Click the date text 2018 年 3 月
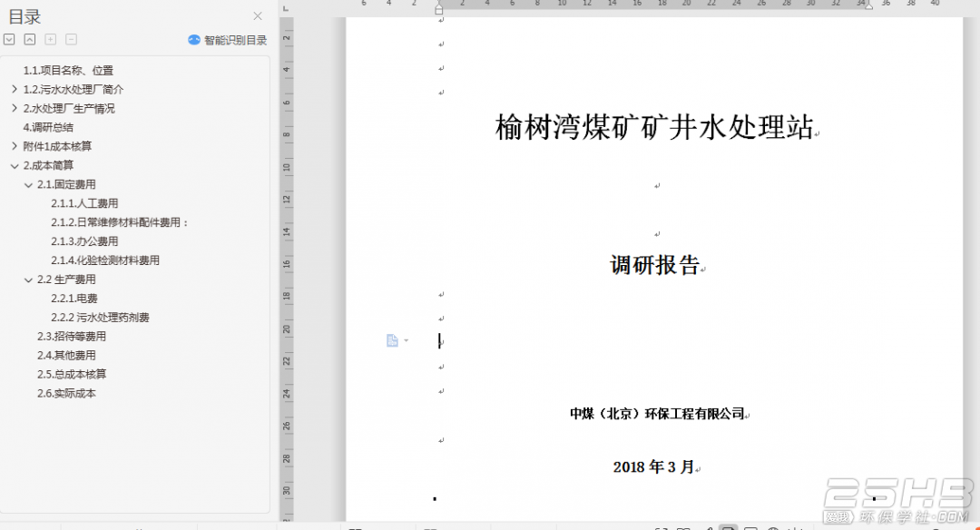Screen dimensions: 980x530 (x=653, y=466)
